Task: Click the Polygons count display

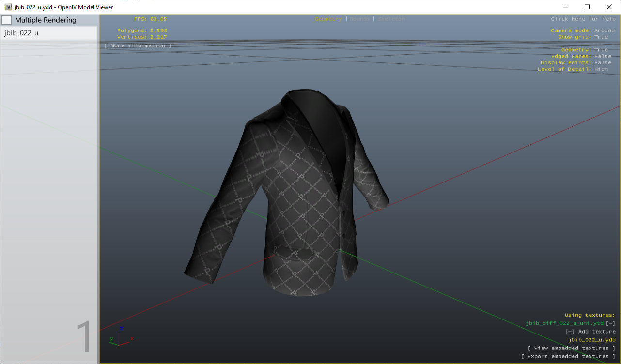Action: [142, 30]
